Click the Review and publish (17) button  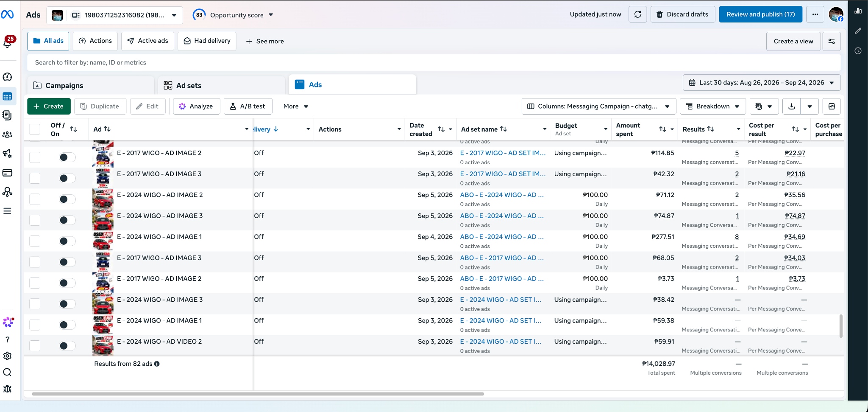[761, 14]
